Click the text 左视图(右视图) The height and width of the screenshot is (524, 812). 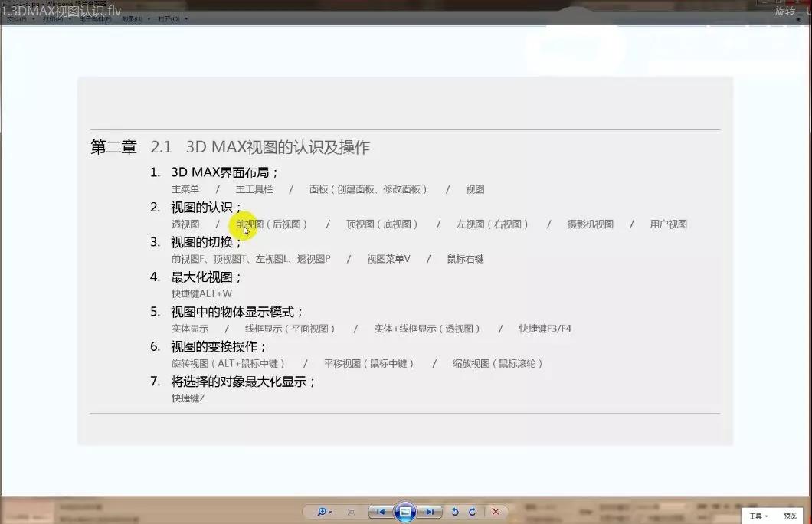click(493, 224)
